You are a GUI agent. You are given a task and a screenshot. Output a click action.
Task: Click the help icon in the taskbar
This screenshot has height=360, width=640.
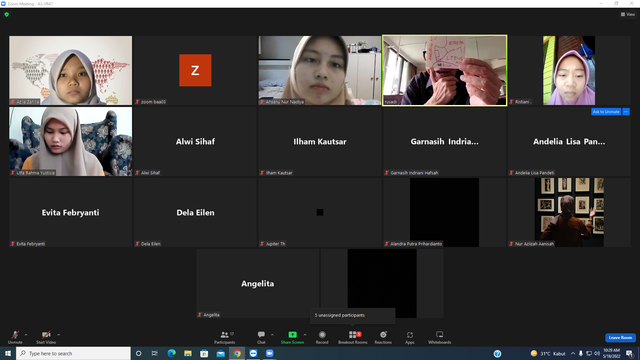497,353
